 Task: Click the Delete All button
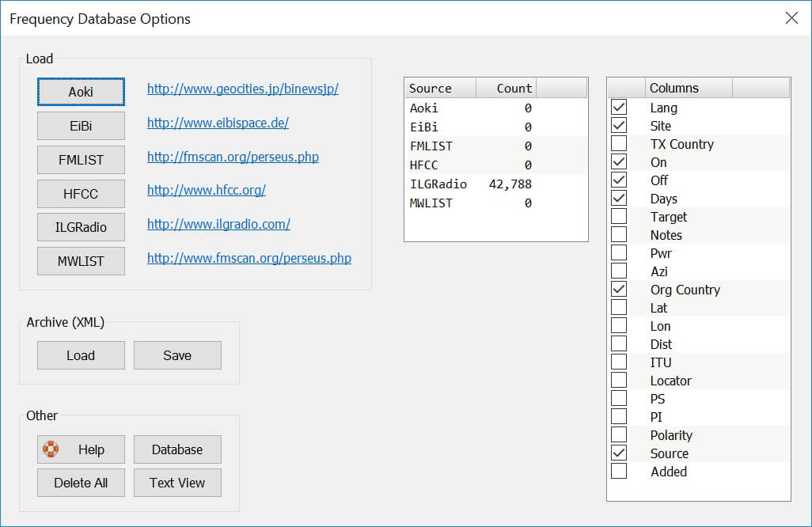(81, 483)
